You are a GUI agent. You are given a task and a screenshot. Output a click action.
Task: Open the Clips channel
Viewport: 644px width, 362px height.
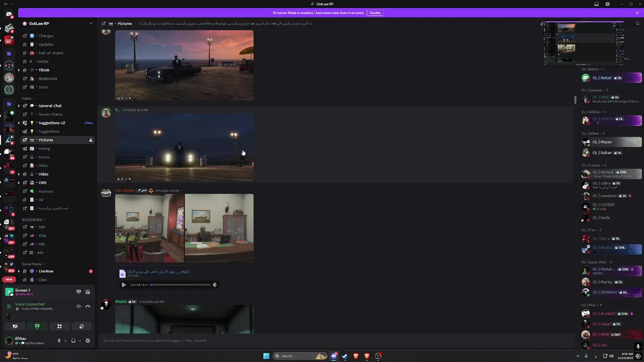click(x=57, y=280)
